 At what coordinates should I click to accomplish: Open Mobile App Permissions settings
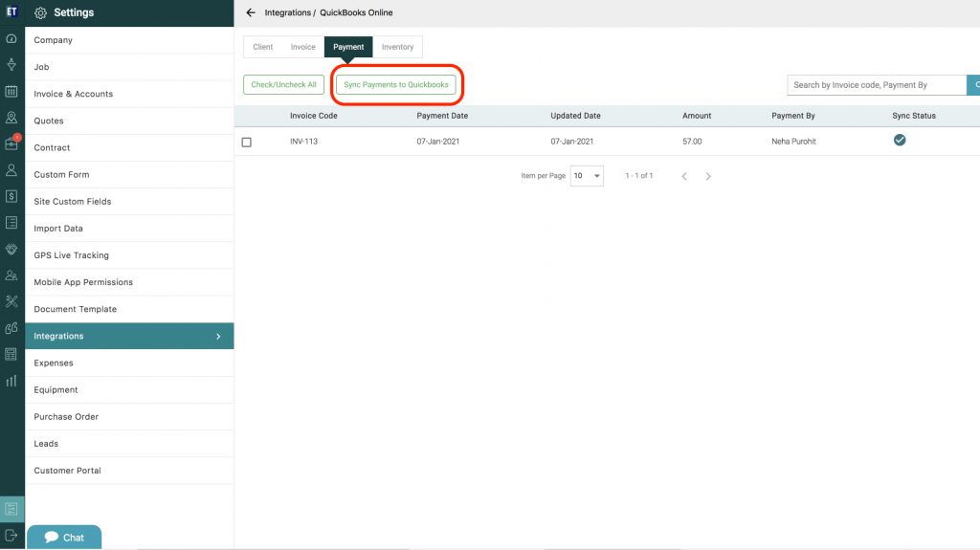(x=129, y=282)
